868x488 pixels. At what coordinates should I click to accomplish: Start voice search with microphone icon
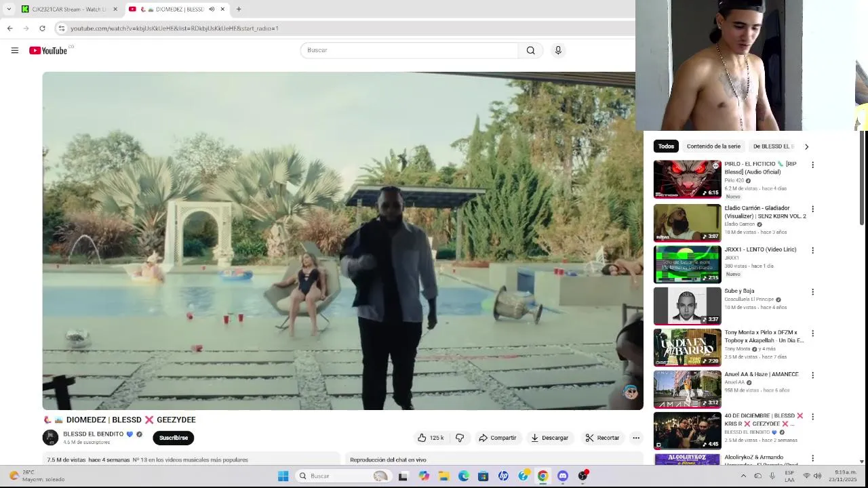pyautogui.click(x=558, y=50)
